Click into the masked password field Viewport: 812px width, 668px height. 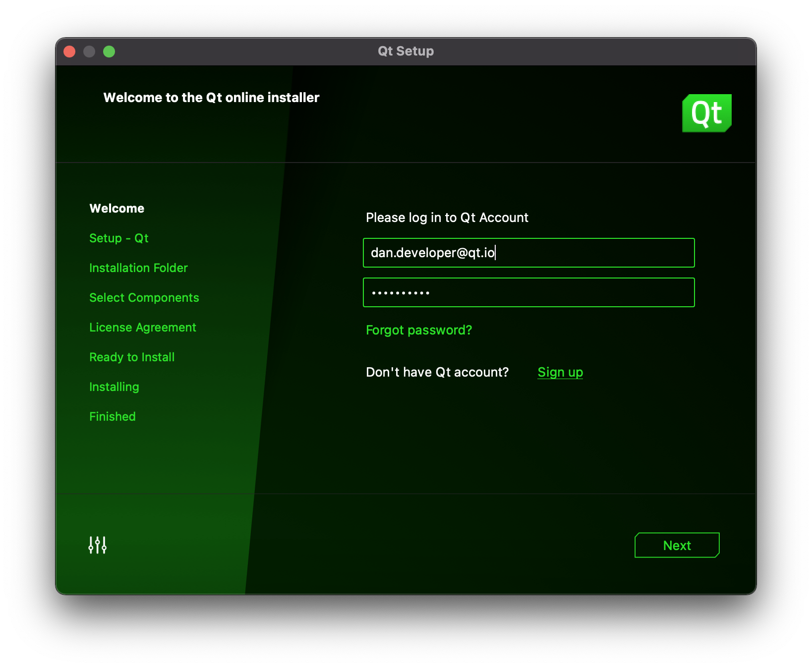pos(528,292)
